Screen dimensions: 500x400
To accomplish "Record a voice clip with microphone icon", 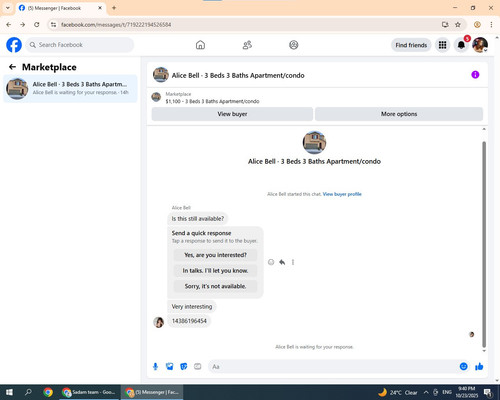I will click(155, 367).
